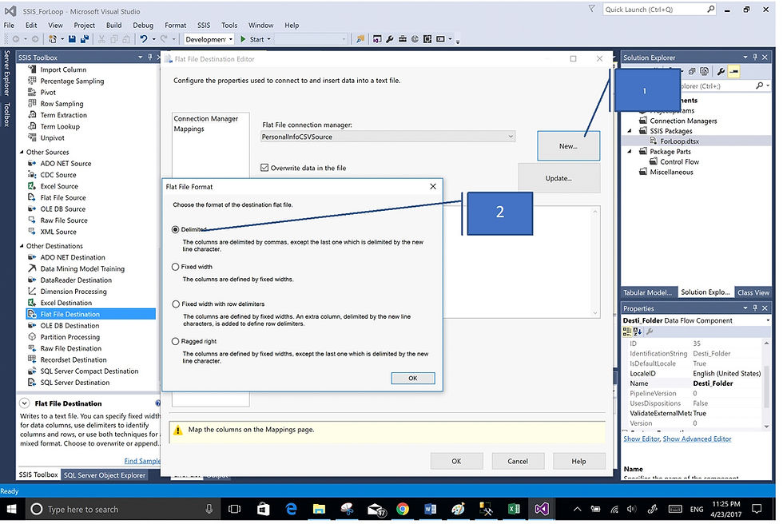Toggle Overwrite data in the file checkbox
The width and height of the screenshot is (783, 532).
point(264,168)
